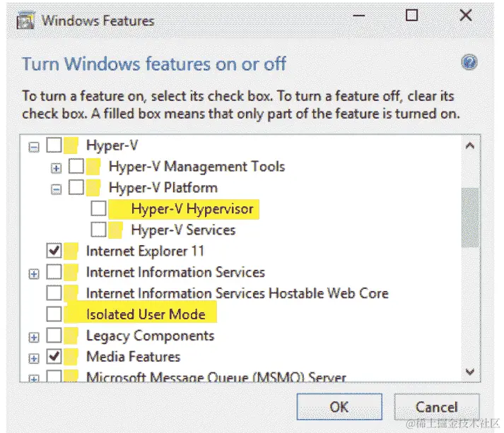Expand the Media Features node
This screenshot has height=433, width=504.
coord(34,358)
